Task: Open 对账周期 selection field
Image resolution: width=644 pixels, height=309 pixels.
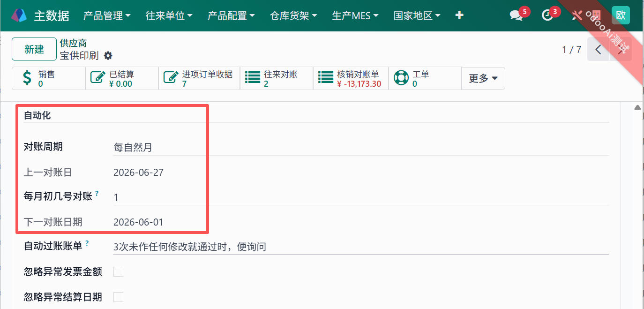Action: pos(361,147)
